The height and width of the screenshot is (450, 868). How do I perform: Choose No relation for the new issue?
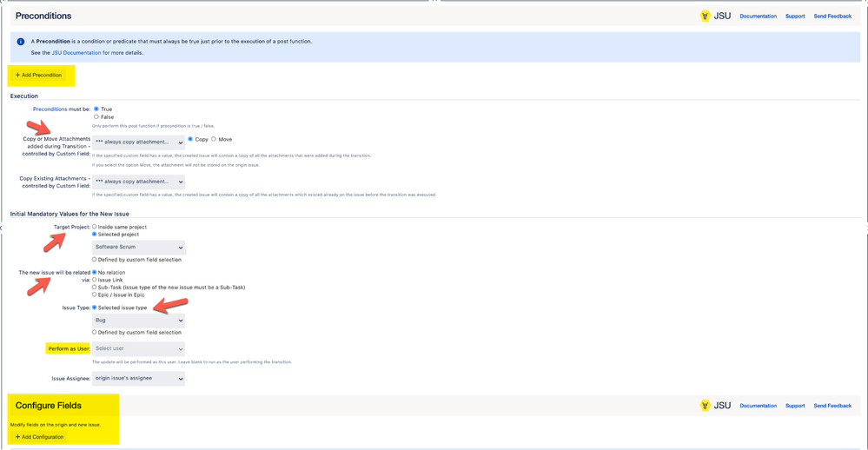94,272
